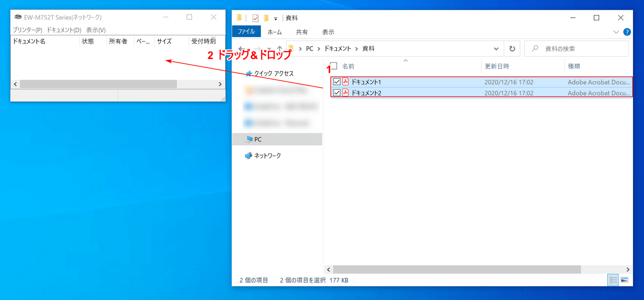The height and width of the screenshot is (300, 644).
Task: Click the ドキュメント1 PDF file icon
Action: tap(345, 82)
